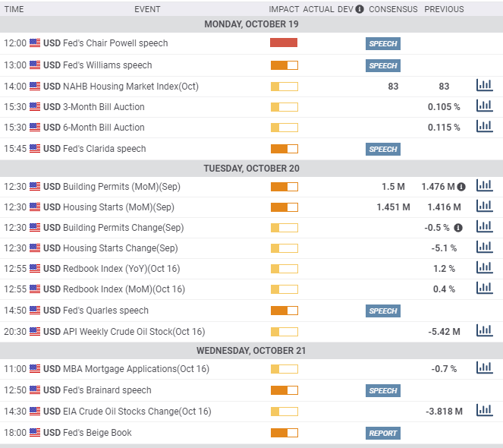Click the IMPACT column header

[284, 9]
